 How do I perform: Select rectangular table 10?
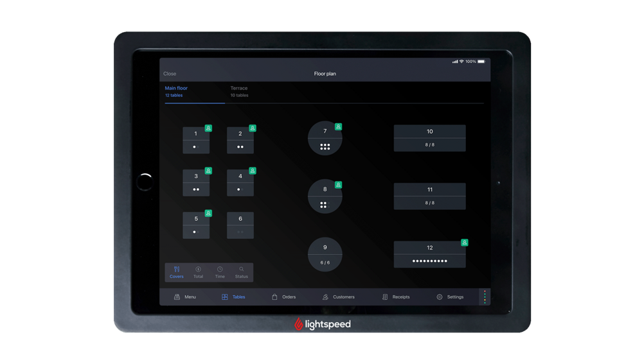429,138
